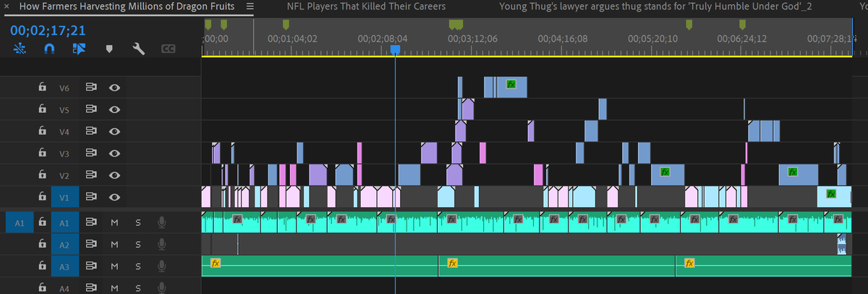Toggle lock on audio track A1
Image resolution: width=868 pixels, height=294 pixels.
(43, 222)
